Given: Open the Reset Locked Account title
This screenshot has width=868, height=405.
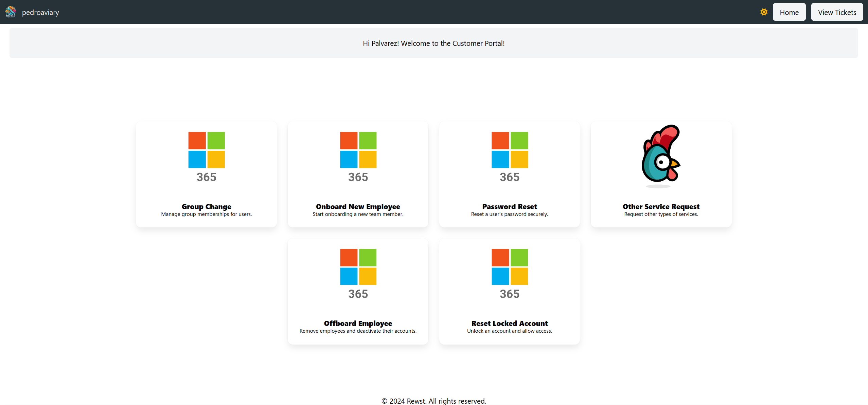Looking at the screenshot, I should [x=509, y=323].
